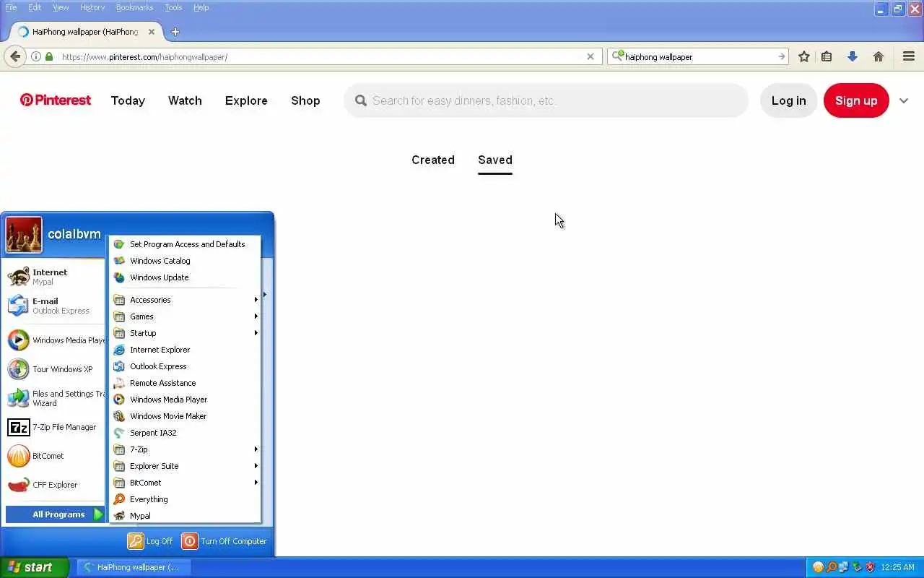Close the HaiPhong wallpaper tab
The image size is (924, 578).
click(152, 32)
